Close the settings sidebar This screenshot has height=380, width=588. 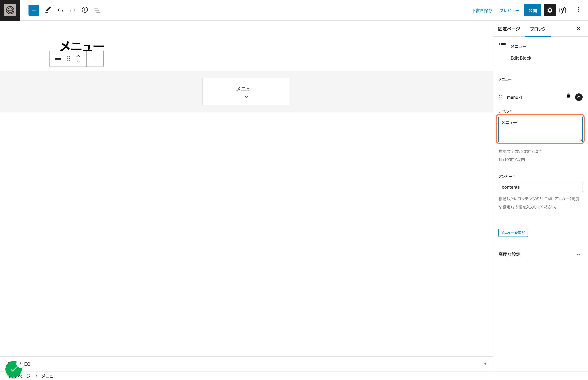coord(578,29)
